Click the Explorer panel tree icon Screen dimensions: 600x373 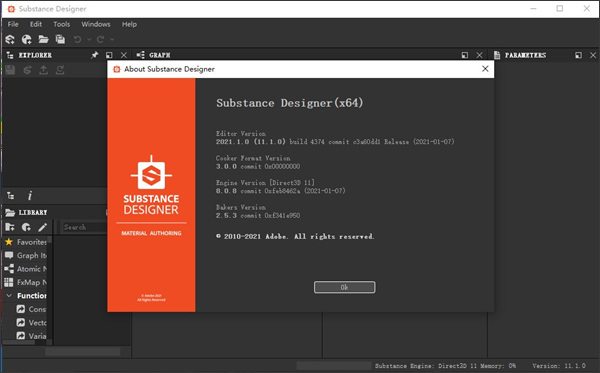tap(10, 55)
